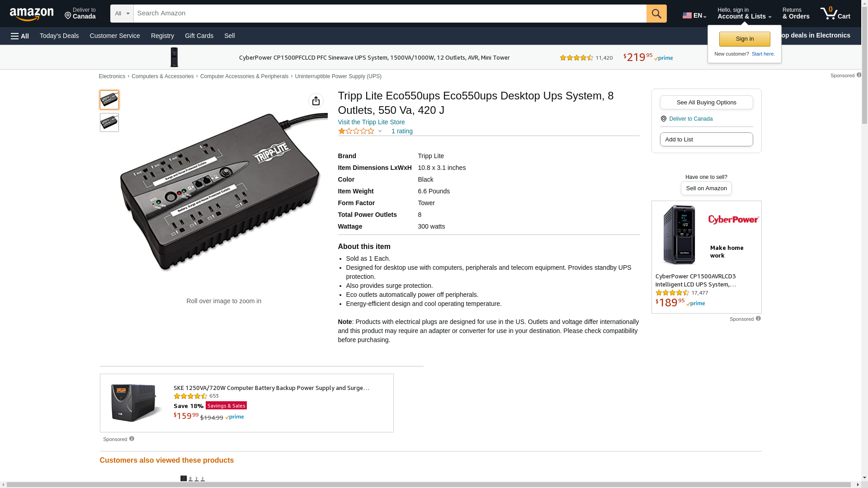Click the one-star rating stars
The width and height of the screenshot is (868, 488).
click(356, 131)
